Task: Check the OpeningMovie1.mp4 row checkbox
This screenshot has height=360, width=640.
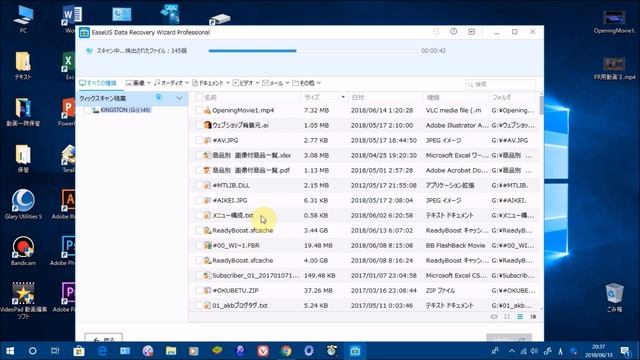Action: [199, 110]
